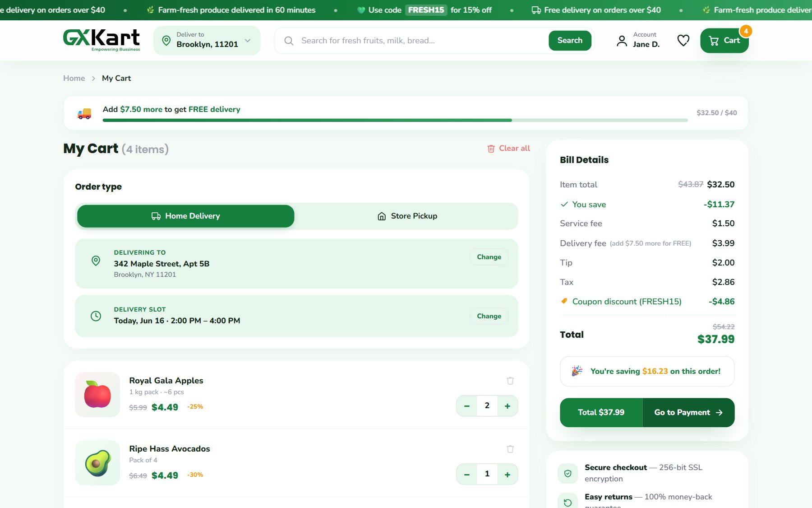The height and width of the screenshot is (508, 812).
Task: Click the Clear all trash icon
Action: (491, 149)
